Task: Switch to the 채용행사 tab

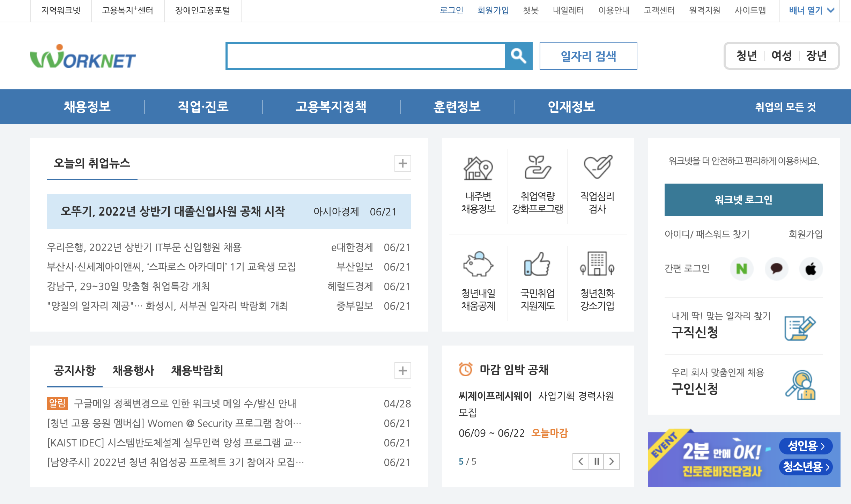Action: coord(133,371)
